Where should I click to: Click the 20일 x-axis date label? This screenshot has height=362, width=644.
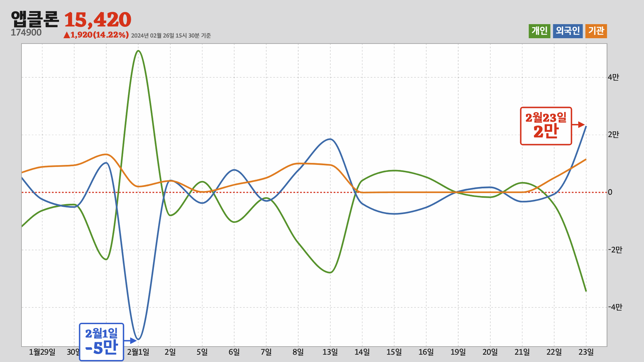pos(490,352)
